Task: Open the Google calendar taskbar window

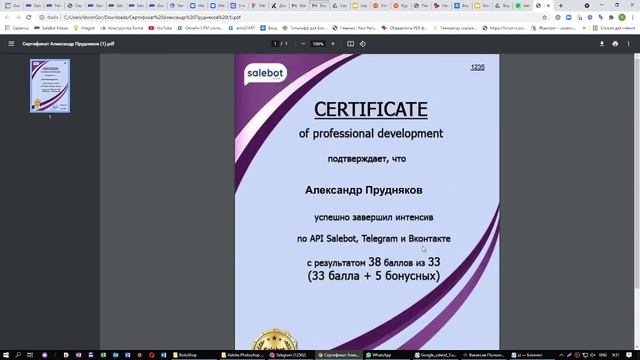Action: tap(435, 355)
